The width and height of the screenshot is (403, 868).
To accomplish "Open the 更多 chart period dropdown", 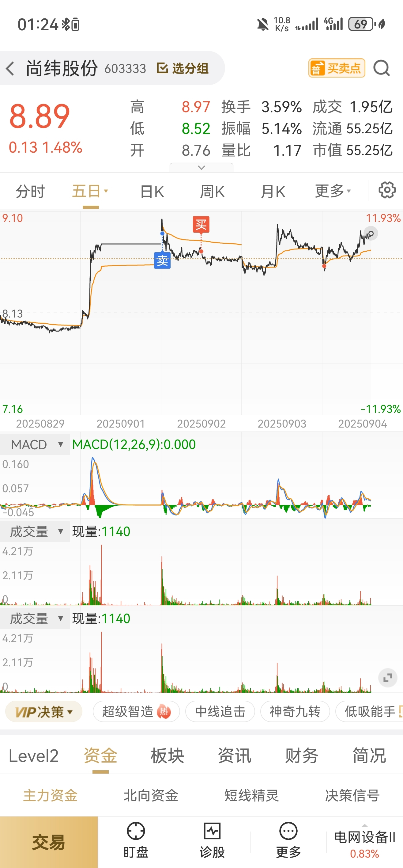I will (x=333, y=191).
